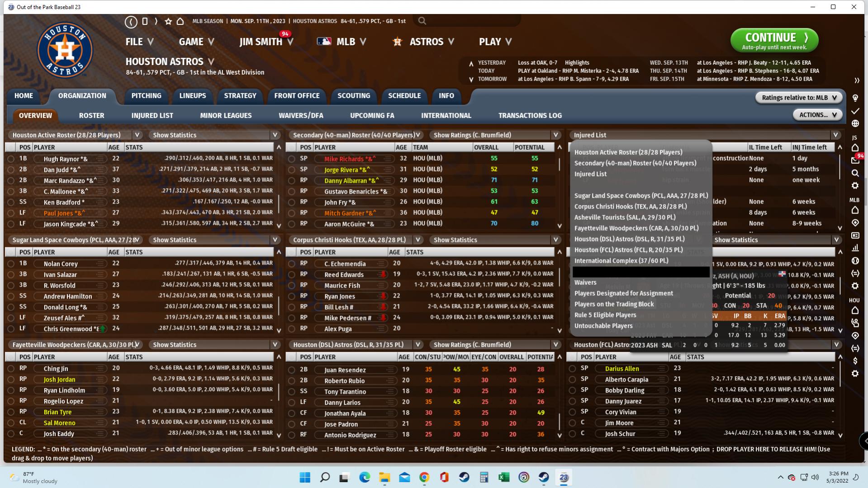This screenshot has height=488, width=868.
Task: Open the home icon in the top bar
Action: click(180, 21)
